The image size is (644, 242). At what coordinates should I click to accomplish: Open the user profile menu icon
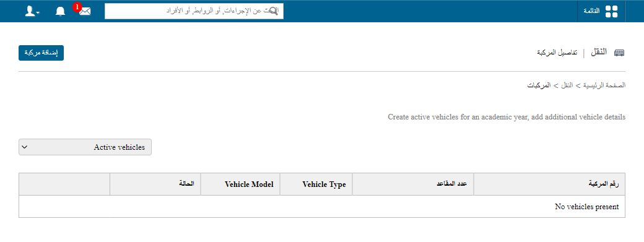32,11
